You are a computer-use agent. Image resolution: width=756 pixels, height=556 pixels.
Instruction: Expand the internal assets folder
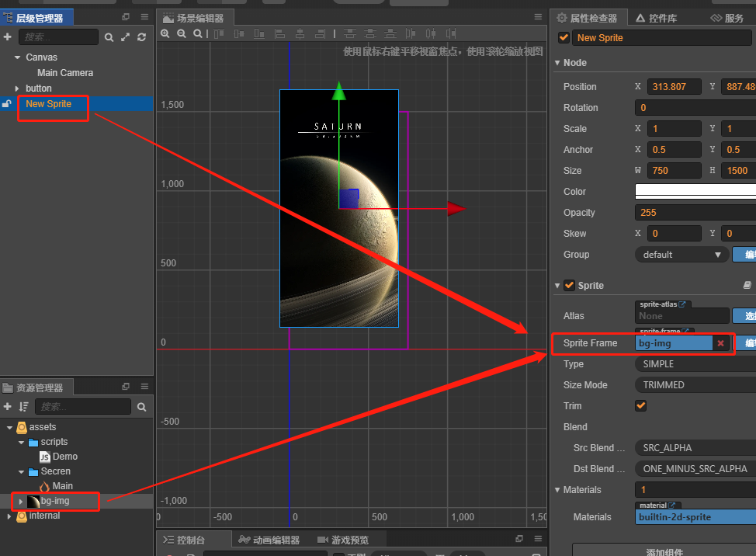coord(9,516)
